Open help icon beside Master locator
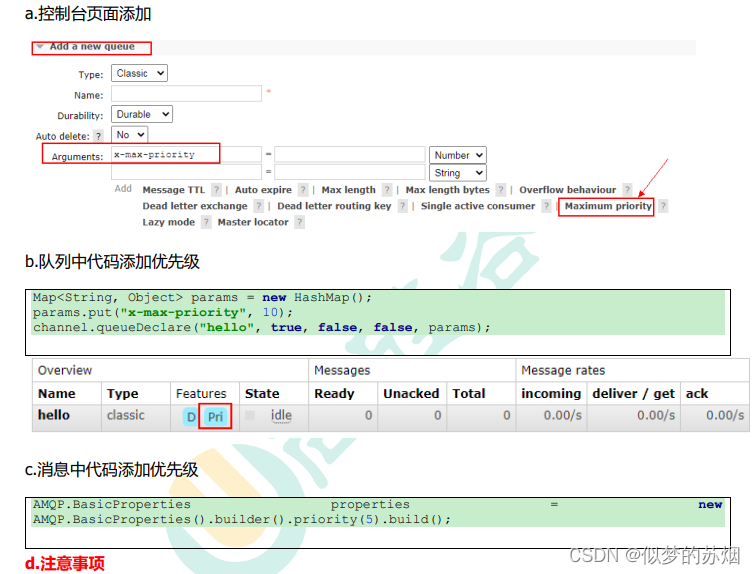The width and height of the screenshot is (755, 574). tap(299, 222)
